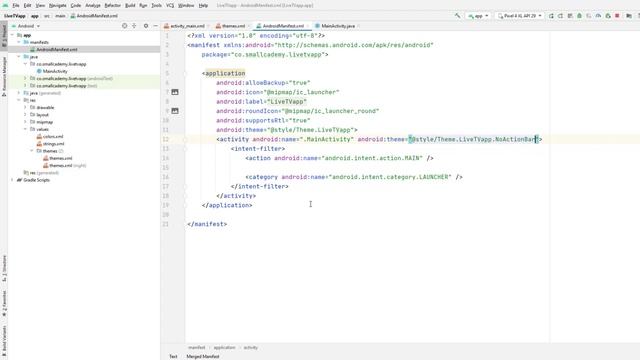Switch to the Merged Manifest bottom tab
This screenshot has width=640, height=360.
point(203,356)
